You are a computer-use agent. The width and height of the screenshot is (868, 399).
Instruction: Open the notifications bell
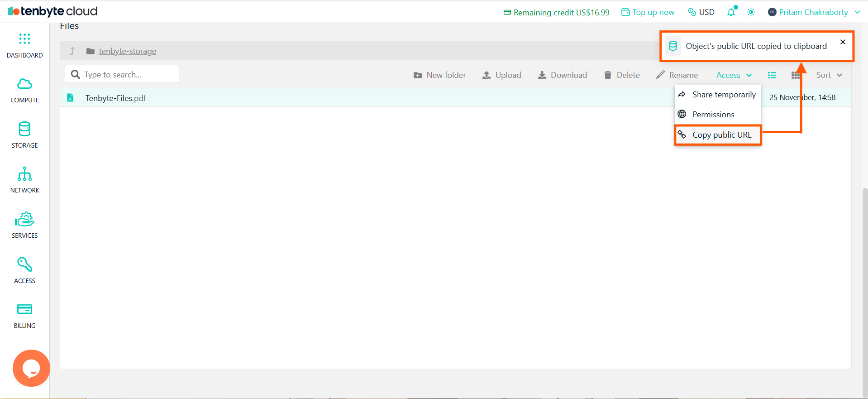coord(731,12)
